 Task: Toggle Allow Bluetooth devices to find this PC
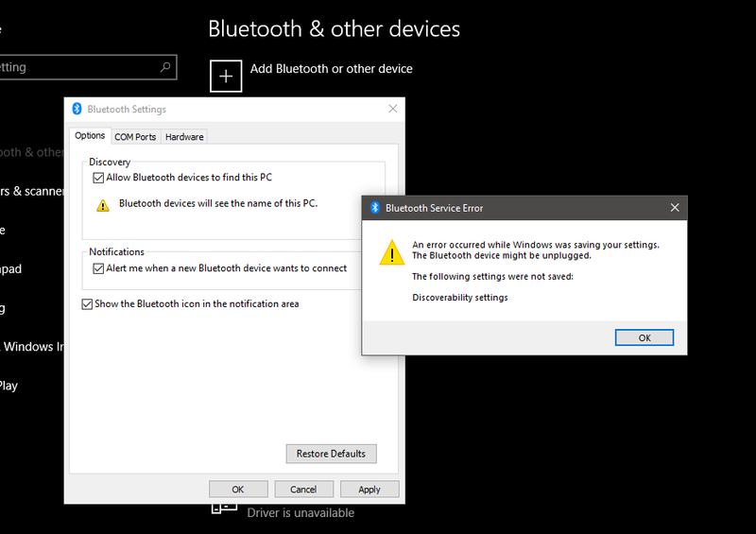pyautogui.click(x=98, y=178)
